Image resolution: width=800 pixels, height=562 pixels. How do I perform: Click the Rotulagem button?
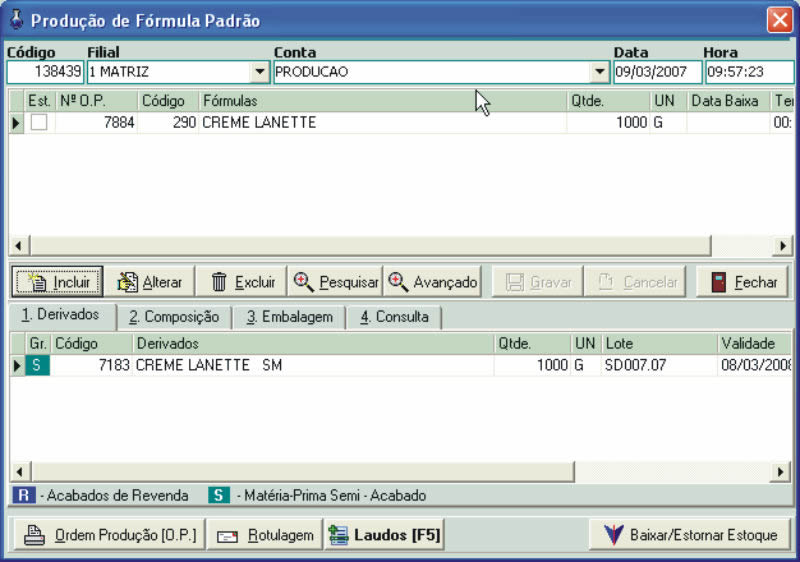[265, 535]
